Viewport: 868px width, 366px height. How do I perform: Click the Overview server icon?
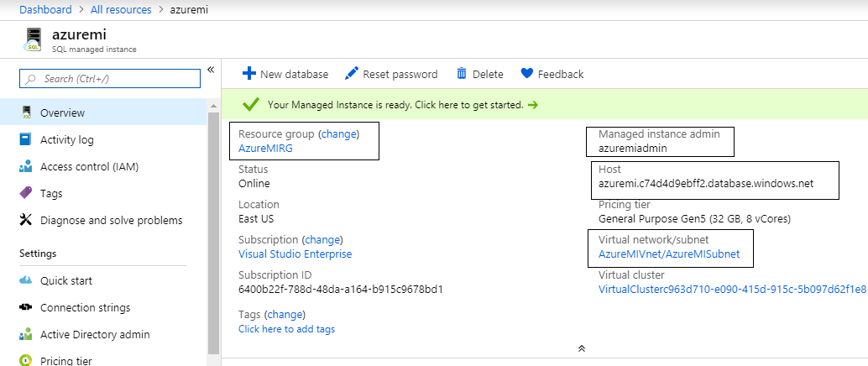click(25, 112)
